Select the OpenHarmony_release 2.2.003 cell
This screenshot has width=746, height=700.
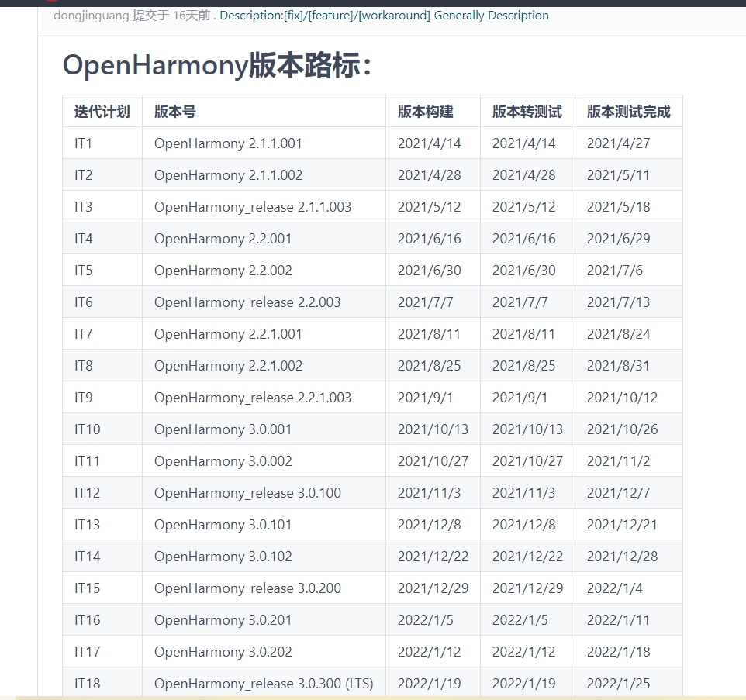click(x=247, y=302)
